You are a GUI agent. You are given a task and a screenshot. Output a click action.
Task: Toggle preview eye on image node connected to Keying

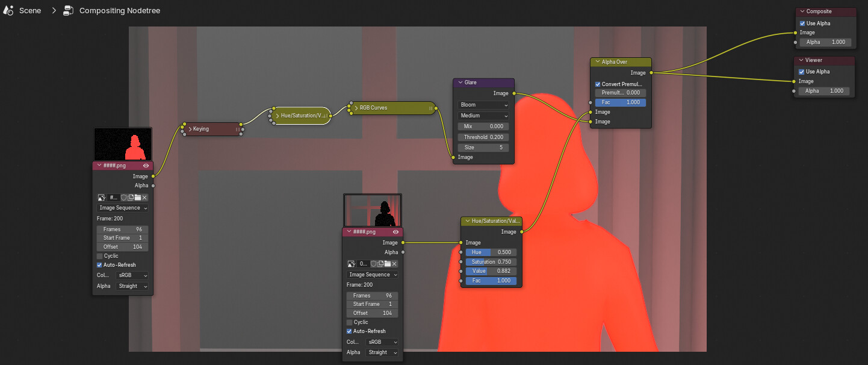coord(146,166)
